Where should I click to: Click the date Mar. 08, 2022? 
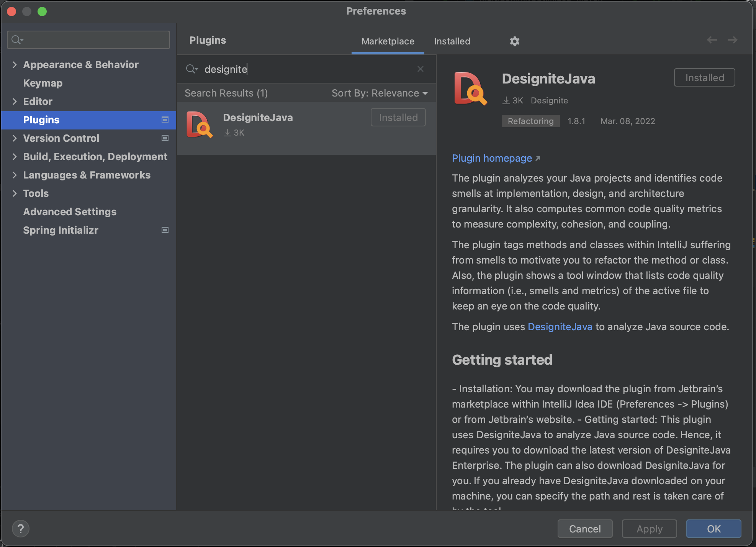click(x=627, y=121)
